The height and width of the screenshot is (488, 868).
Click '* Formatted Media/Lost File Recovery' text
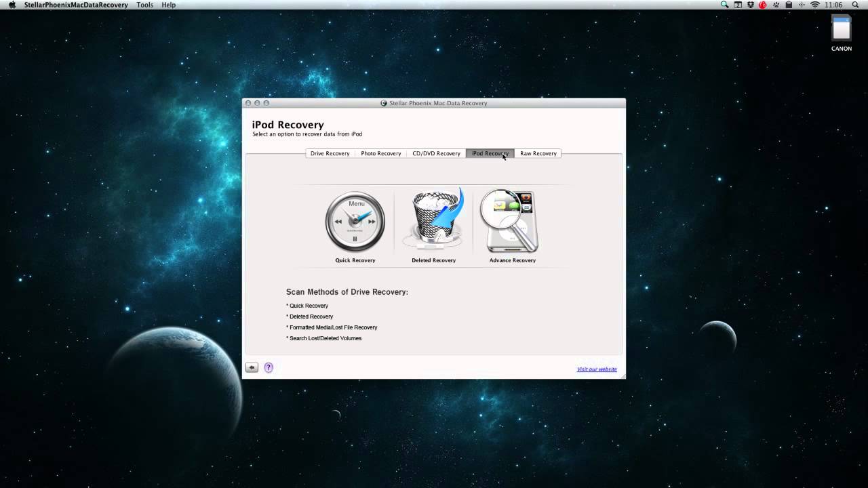[332, 327]
